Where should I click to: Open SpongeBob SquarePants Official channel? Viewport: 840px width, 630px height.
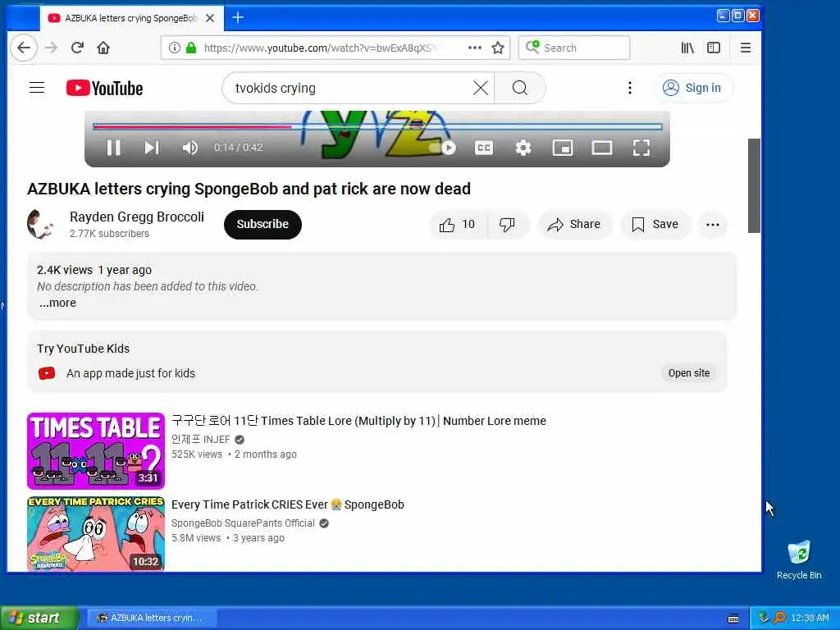[x=243, y=523]
